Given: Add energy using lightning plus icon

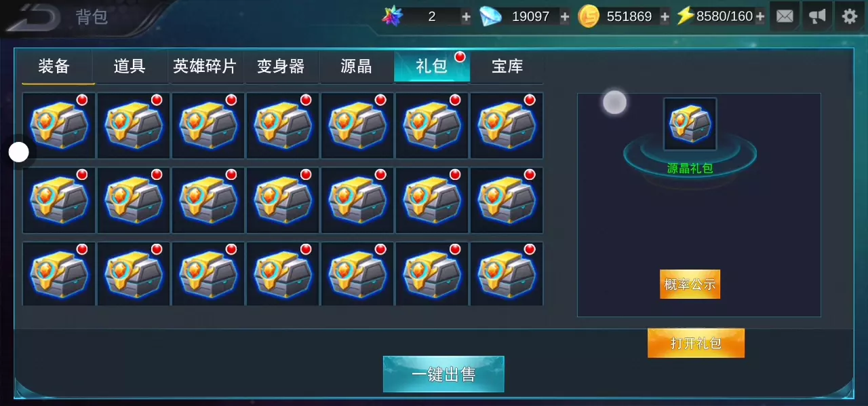Looking at the screenshot, I should pos(760,17).
